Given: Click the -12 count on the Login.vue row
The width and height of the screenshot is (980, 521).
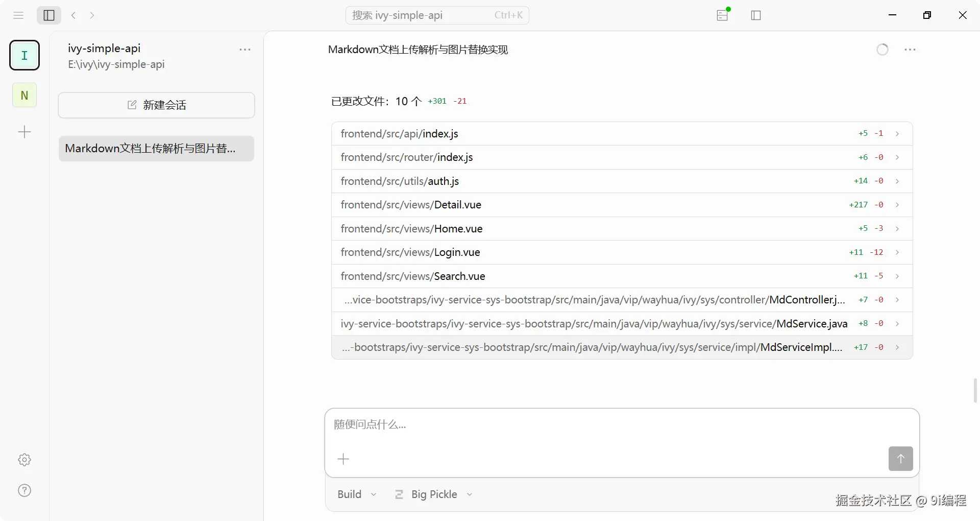Looking at the screenshot, I should click(x=876, y=252).
